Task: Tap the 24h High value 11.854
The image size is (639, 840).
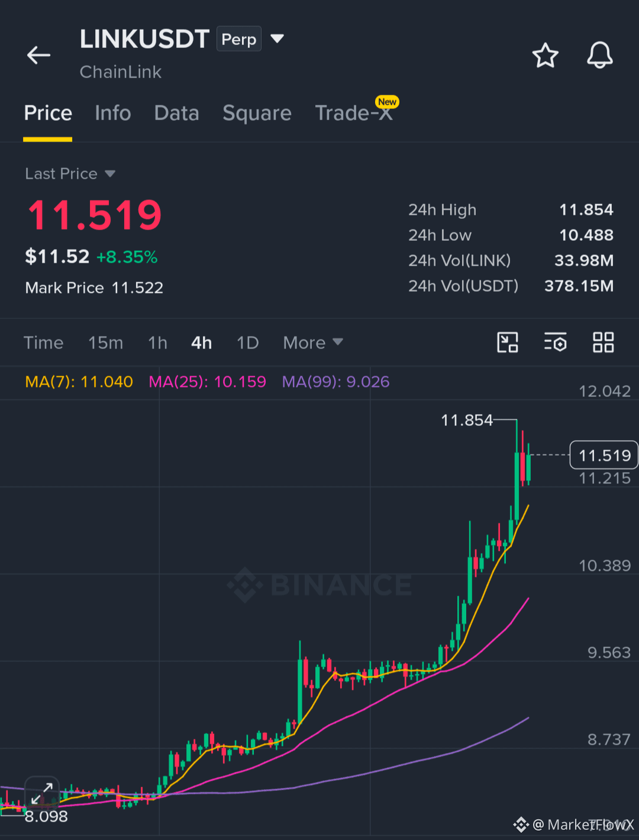Action: (x=586, y=210)
